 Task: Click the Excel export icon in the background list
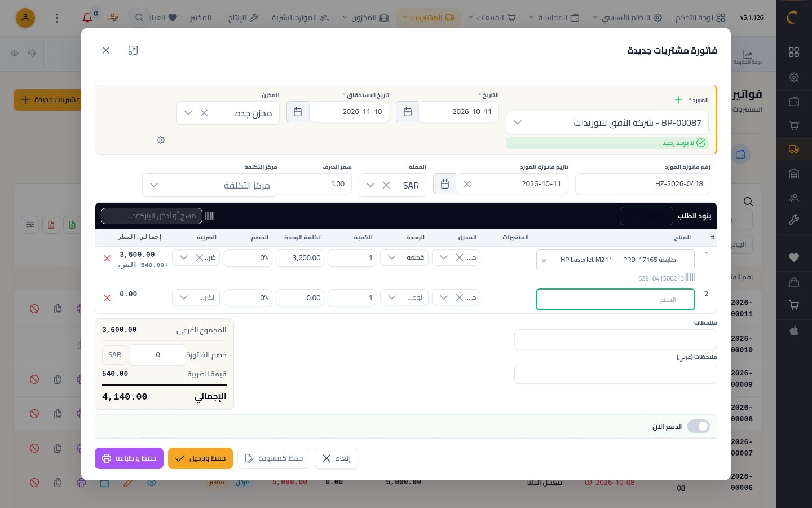coord(72,225)
